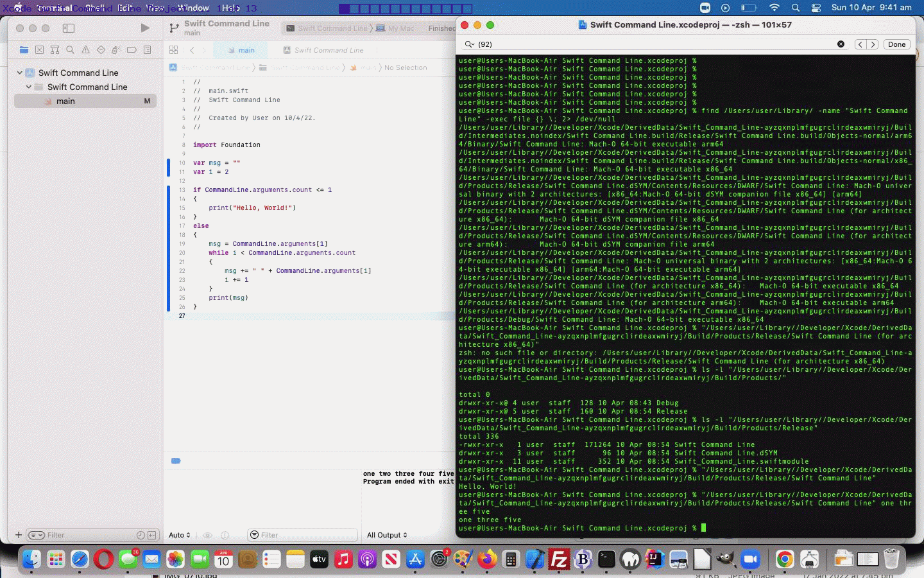Open the Debug navigator icon

(116, 49)
